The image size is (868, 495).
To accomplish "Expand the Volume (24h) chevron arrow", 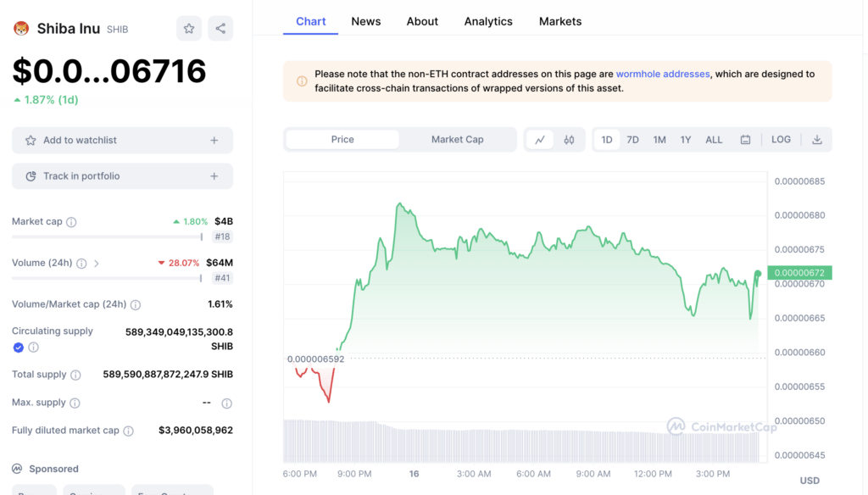I will [97, 264].
